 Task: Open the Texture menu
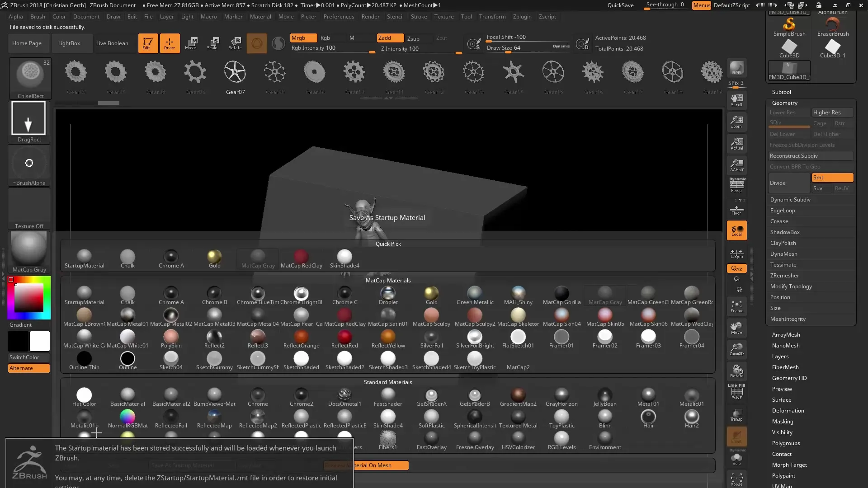444,17
